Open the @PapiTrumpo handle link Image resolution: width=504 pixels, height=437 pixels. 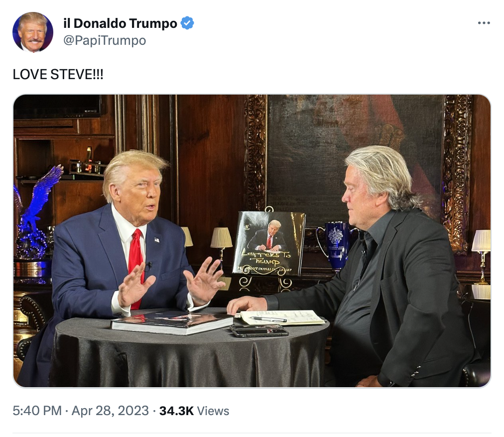(x=105, y=40)
